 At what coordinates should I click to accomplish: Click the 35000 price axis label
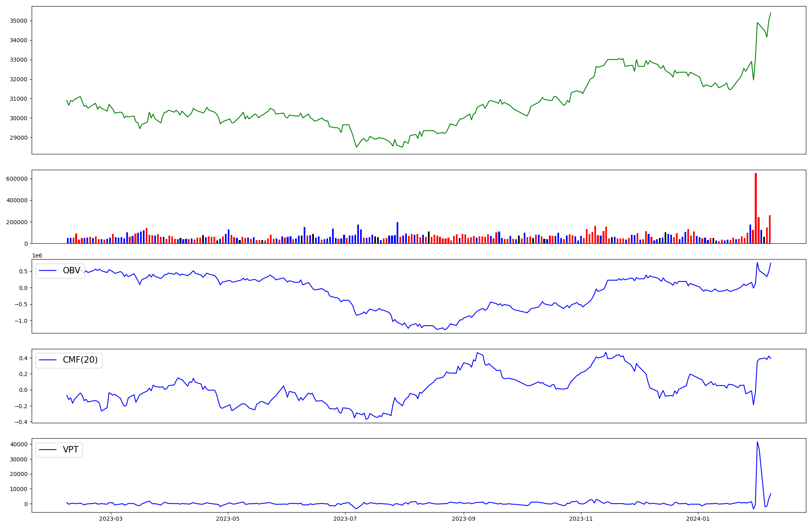tap(18, 21)
